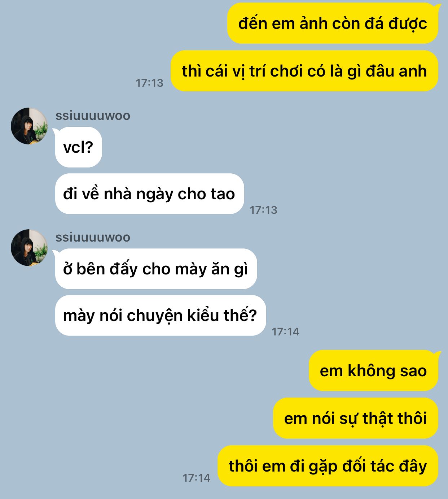Open the profile from the first ssiuuuuwoo username label
The image size is (448, 499).
tap(93, 116)
